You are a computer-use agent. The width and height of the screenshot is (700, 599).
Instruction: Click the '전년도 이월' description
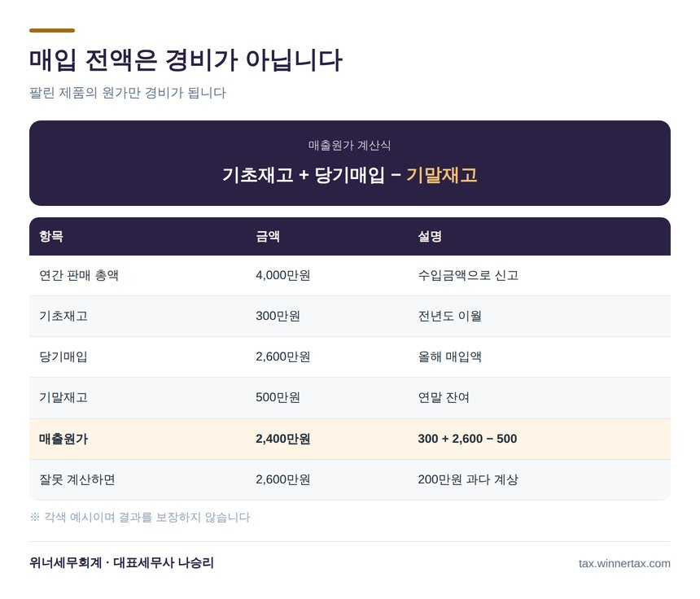tap(449, 316)
